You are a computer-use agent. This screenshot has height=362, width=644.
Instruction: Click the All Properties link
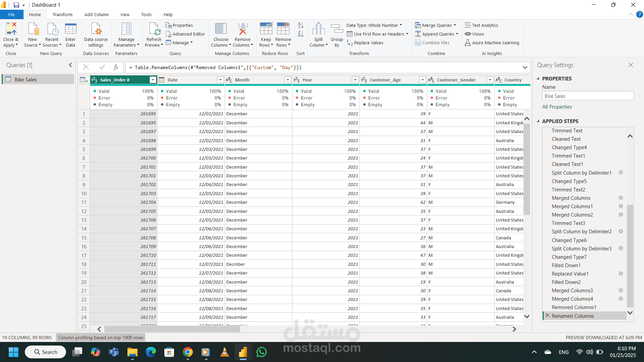click(x=557, y=107)
